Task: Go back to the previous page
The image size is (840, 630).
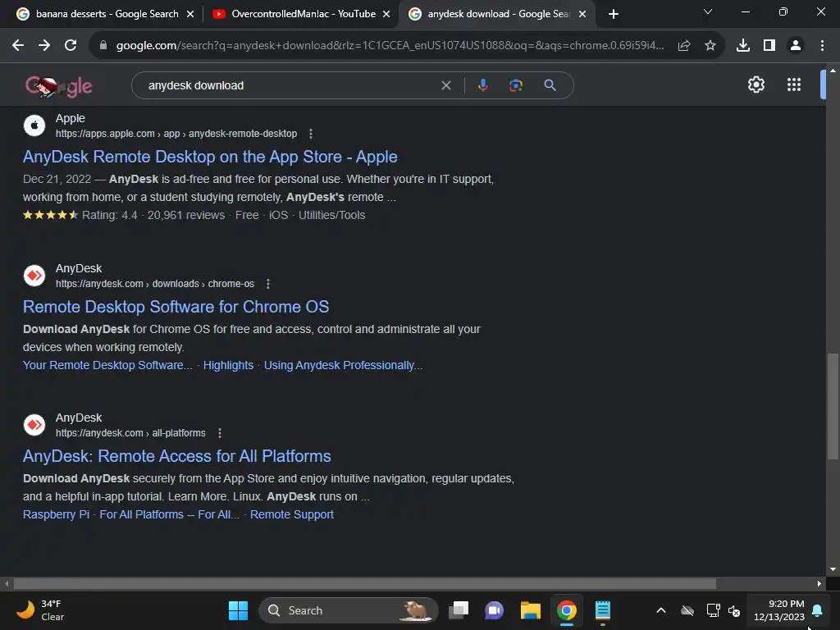Action: [x=18, y=46]
